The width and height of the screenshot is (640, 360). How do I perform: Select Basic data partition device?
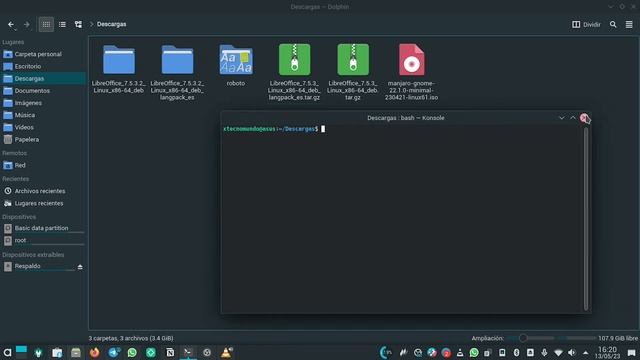point(43,229)
